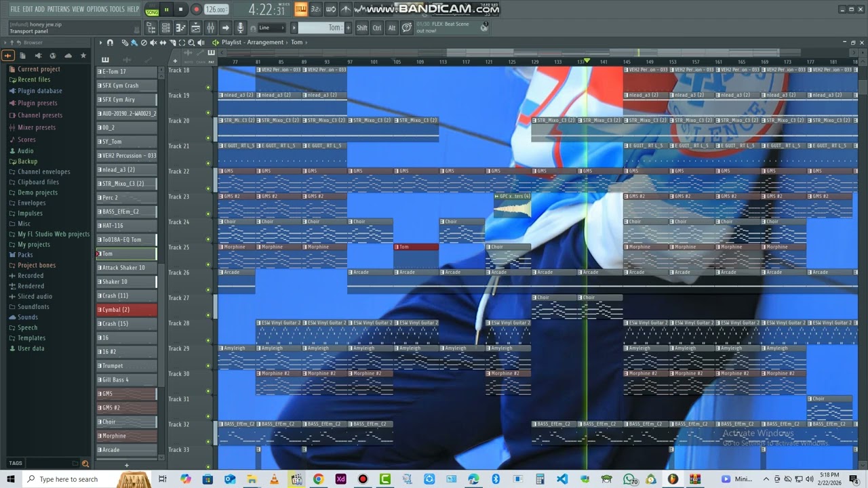The height and width of the screenshot is (488, 868).
Task: Open the TOOLS menu
Action: [x=117, y=9]
